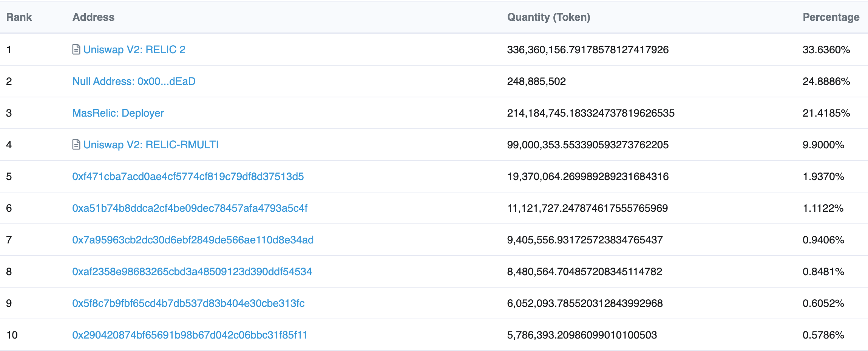868x351 pixels.
Task: Click contract icon beside Uniswap V2: RELIC 2
Action: point(76,49)
